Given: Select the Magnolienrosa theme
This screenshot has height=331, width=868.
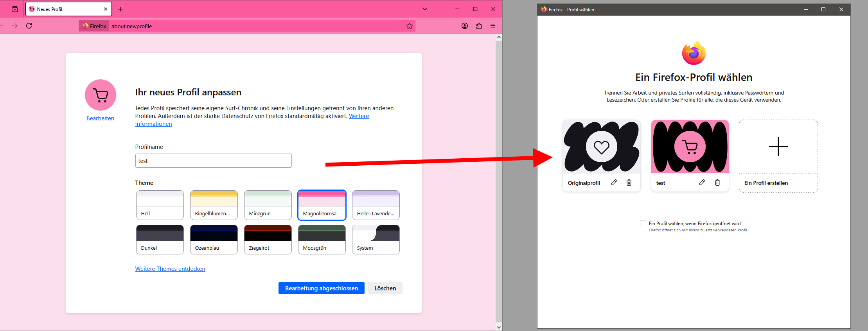Looking at the screenshot, I should (322, 205).
